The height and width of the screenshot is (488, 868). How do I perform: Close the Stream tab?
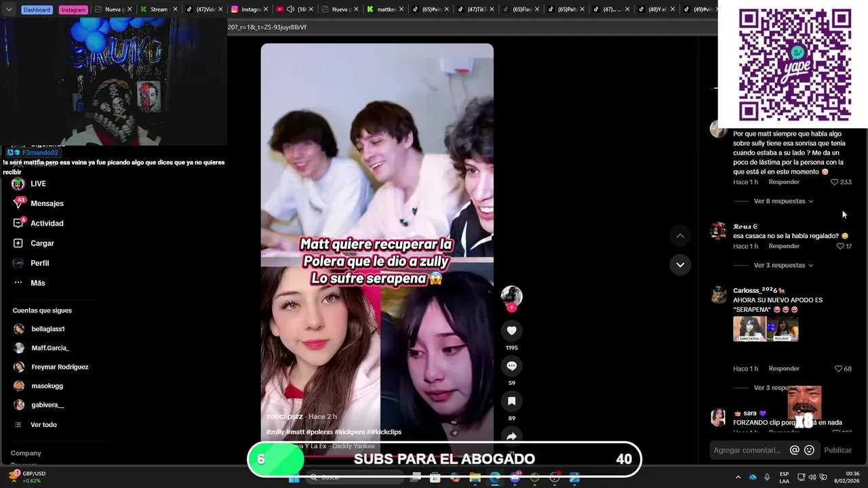click(176, 9)
